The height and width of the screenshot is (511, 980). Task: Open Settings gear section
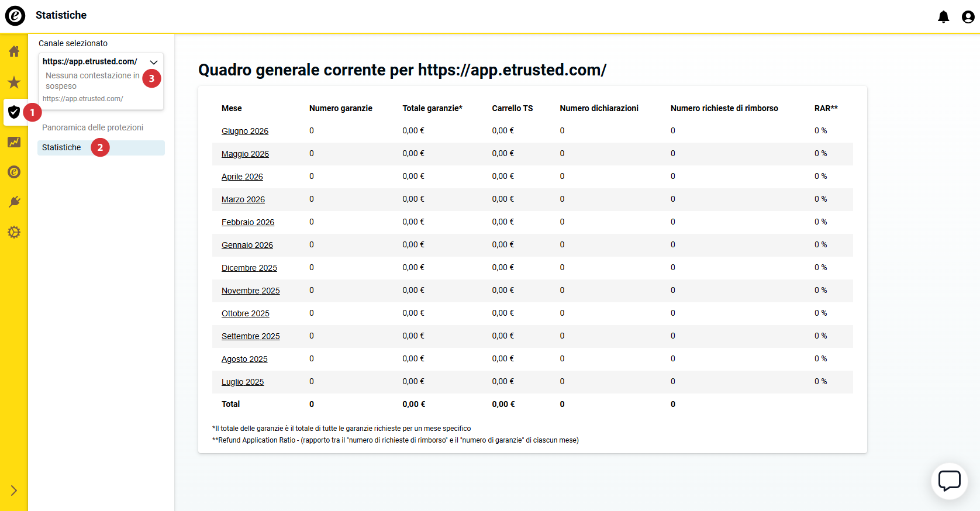(x=14, y=232)
